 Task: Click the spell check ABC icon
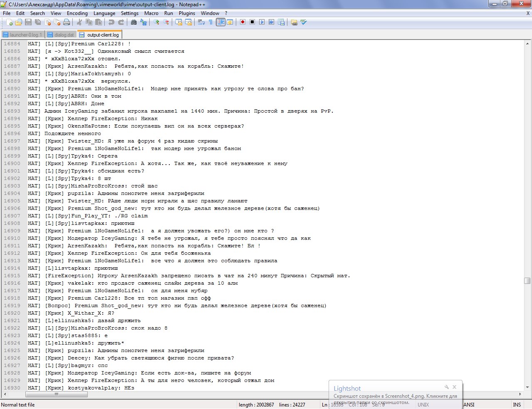304,22
